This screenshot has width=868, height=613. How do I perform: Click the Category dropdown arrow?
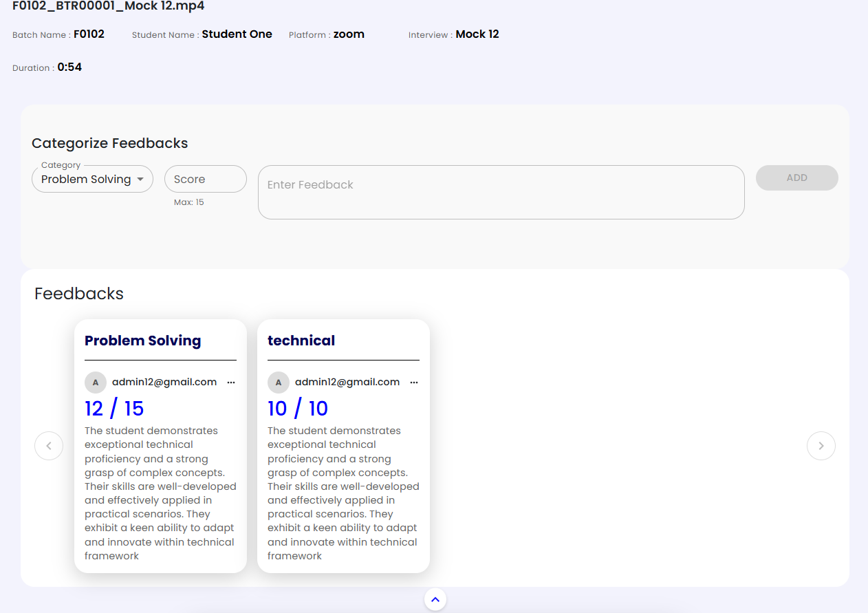tap(140, 180)
